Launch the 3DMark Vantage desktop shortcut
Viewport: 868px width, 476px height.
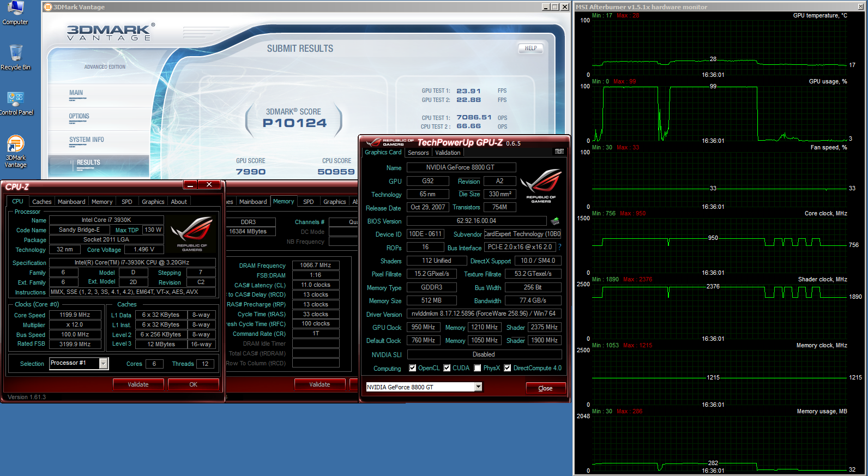coord(15,152)
